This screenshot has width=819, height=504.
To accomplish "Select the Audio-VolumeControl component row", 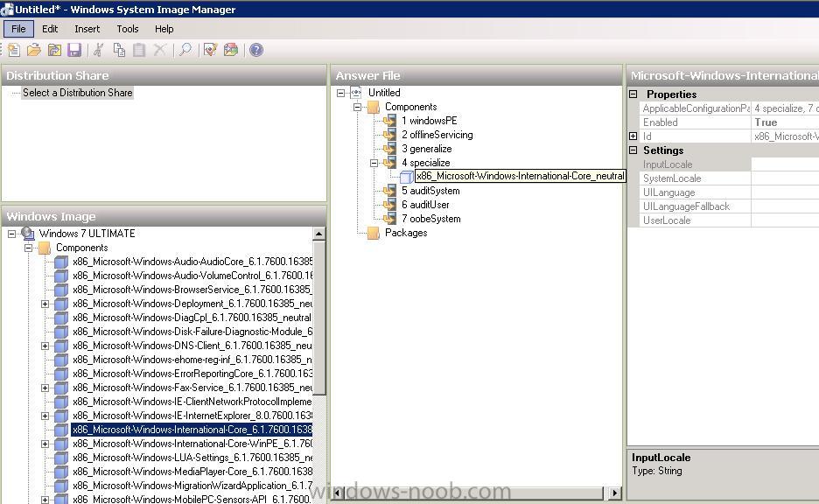I will [x=192, y=276].
